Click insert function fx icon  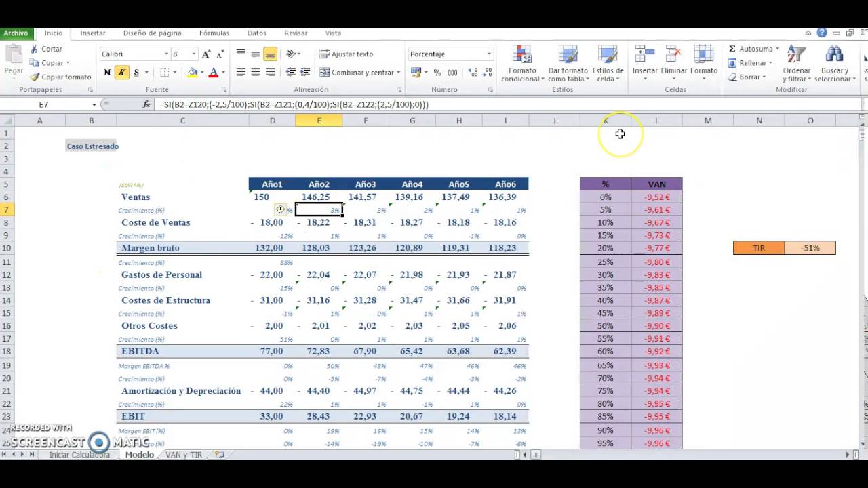pyautogui.click(x=146, y=104)
